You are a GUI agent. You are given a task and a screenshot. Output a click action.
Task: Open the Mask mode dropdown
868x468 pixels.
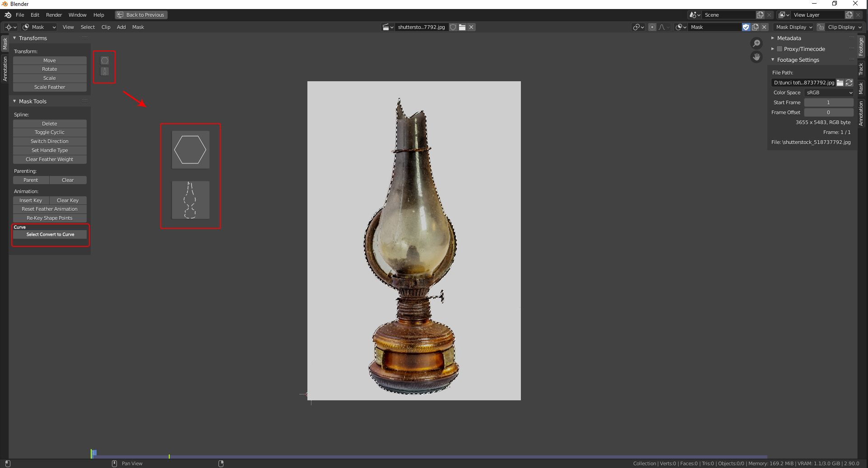[39, 27]
